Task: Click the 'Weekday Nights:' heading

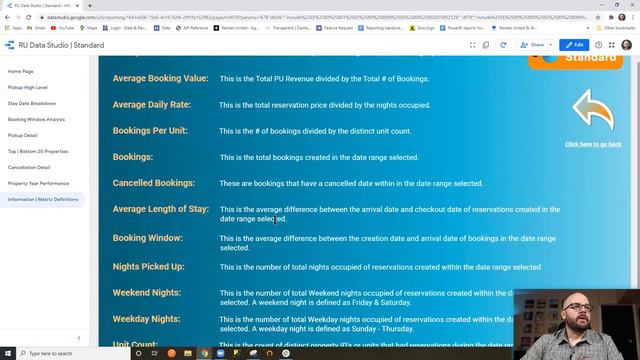Action: pos(146,319)
